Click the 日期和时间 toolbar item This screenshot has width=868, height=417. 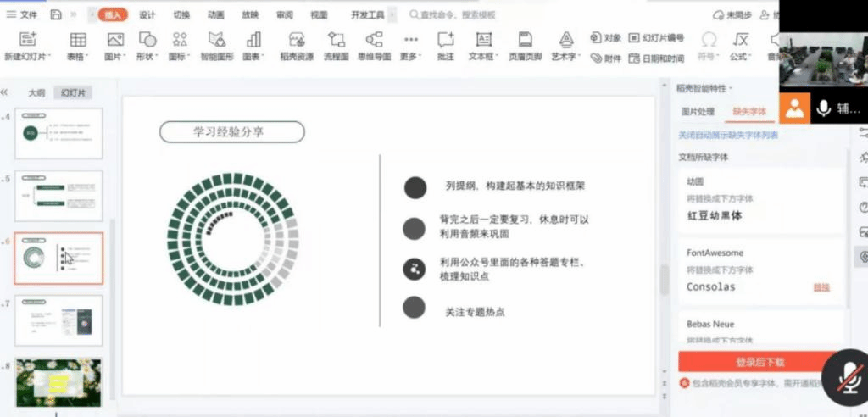pyautogui.click(x=657, y=58)
